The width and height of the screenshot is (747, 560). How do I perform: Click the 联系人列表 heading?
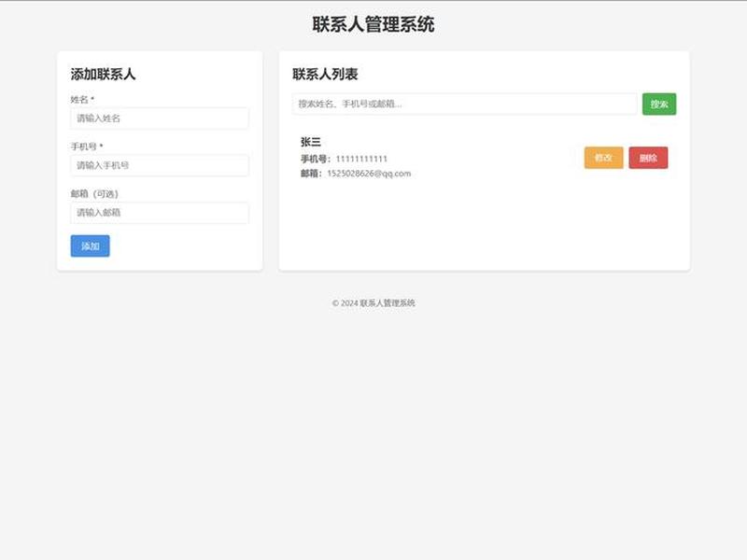[325, 74]
